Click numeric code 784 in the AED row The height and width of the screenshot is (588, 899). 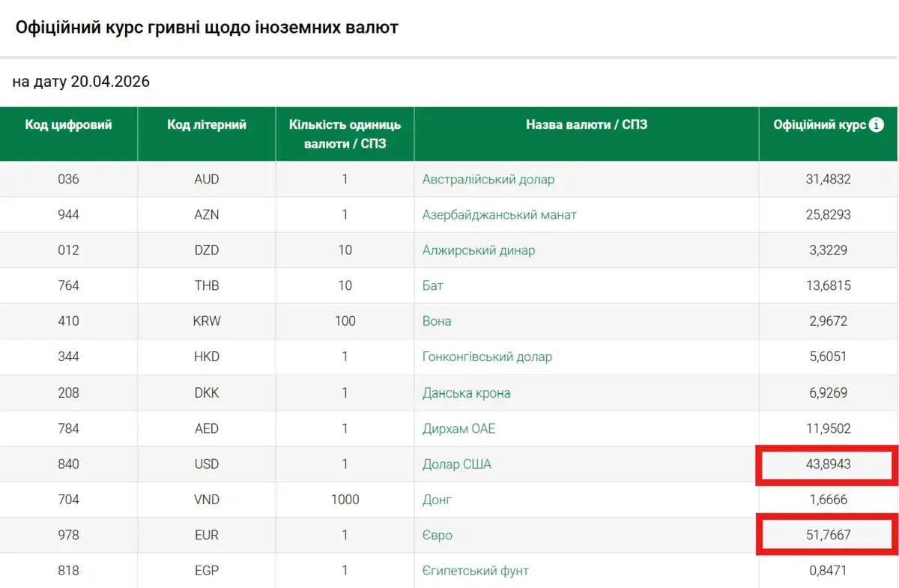tap(68, 428)
